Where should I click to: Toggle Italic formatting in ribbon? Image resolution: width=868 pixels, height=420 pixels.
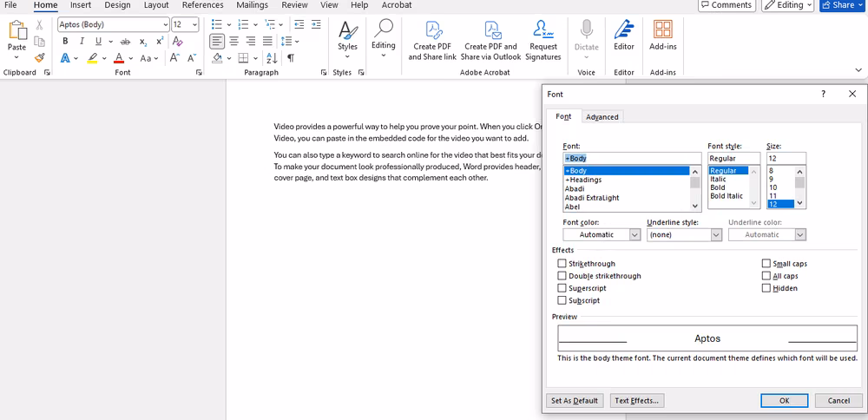coord(82,41)
